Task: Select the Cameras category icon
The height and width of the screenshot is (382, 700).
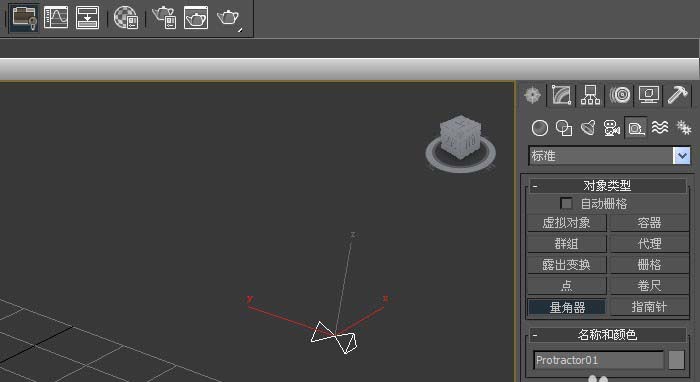Action: click(612, 128)
